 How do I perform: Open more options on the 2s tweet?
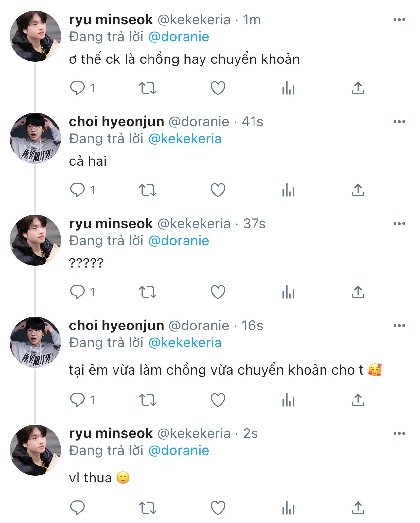399,434
